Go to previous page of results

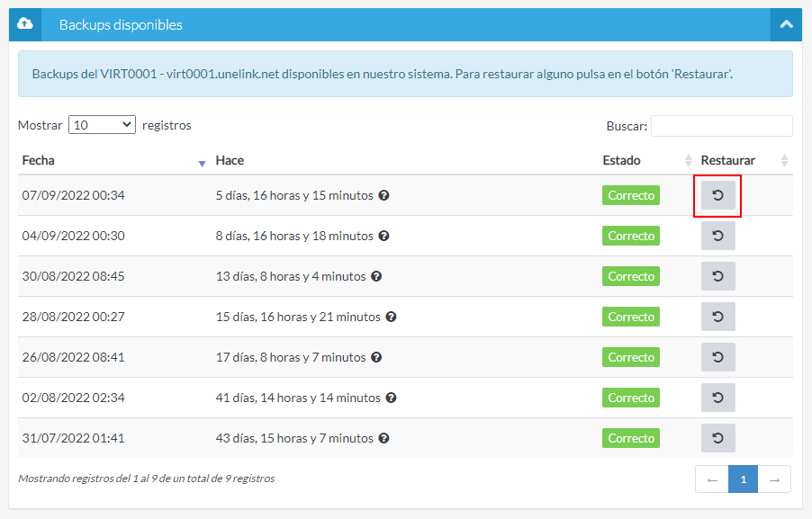712,479
